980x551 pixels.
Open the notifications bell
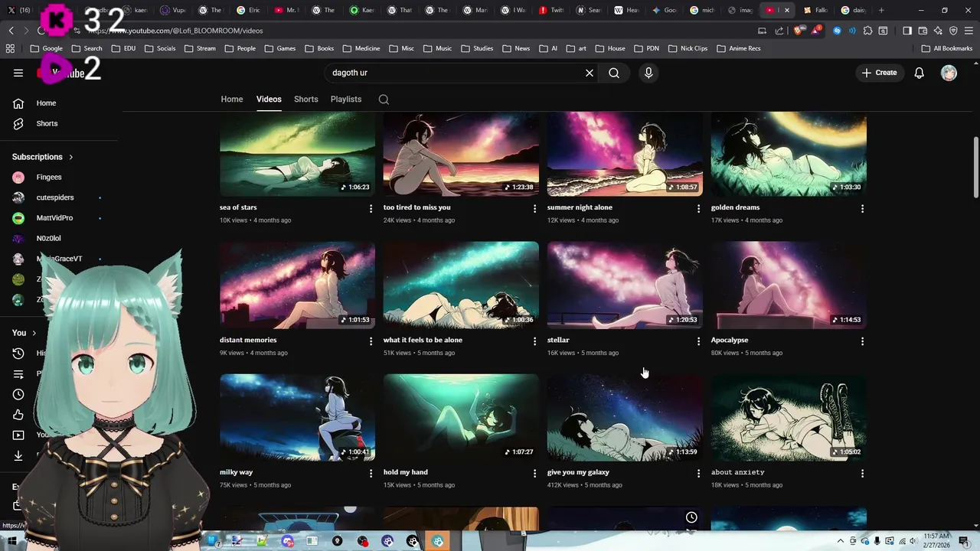tap(920, 73)
